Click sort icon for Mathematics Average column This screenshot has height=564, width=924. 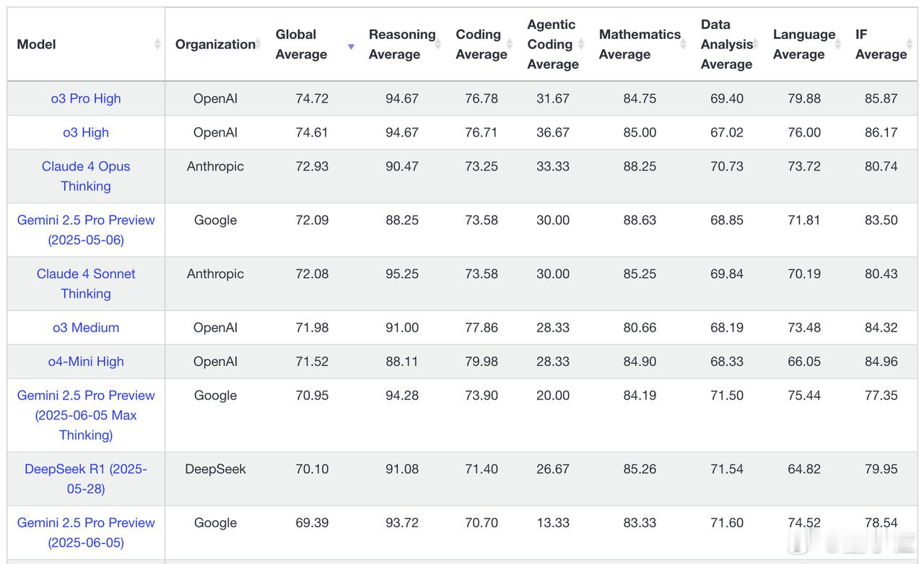[x=684, y=44]
